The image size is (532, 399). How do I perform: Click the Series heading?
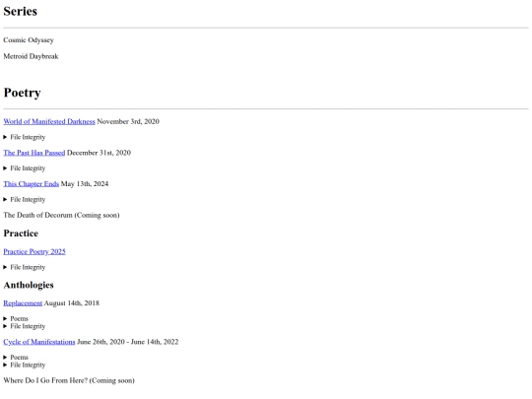click(21, 11)
